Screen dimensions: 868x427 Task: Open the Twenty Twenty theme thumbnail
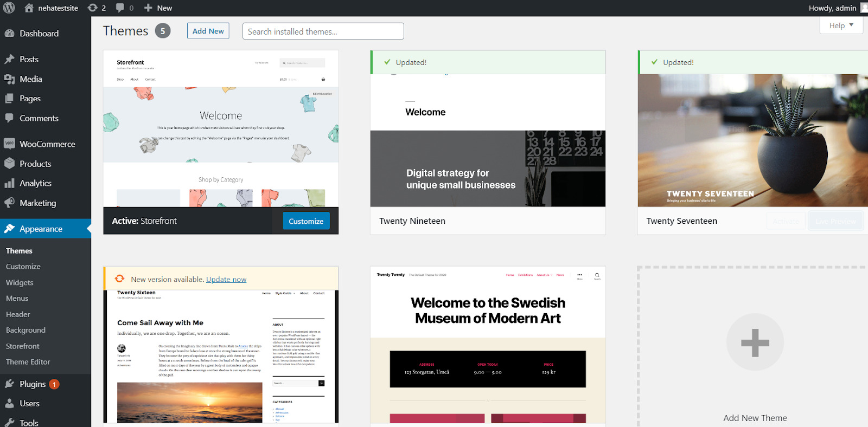pos(488,345)
